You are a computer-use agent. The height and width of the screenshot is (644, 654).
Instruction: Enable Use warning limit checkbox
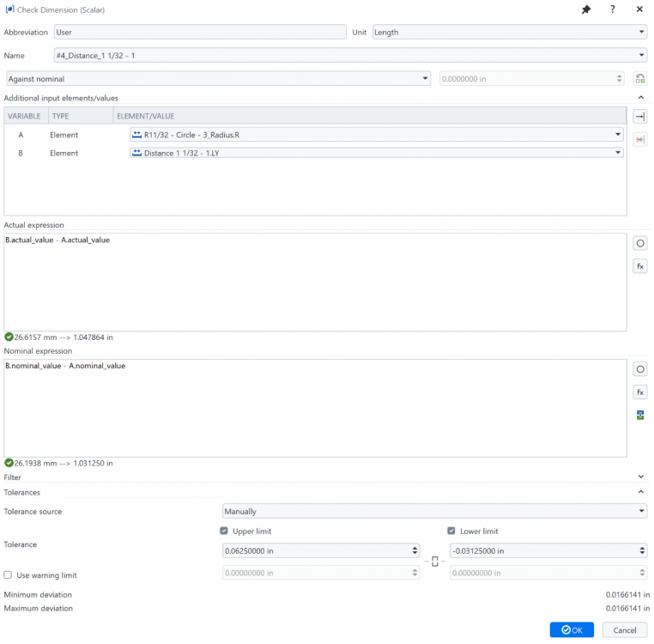click(9, 574)
